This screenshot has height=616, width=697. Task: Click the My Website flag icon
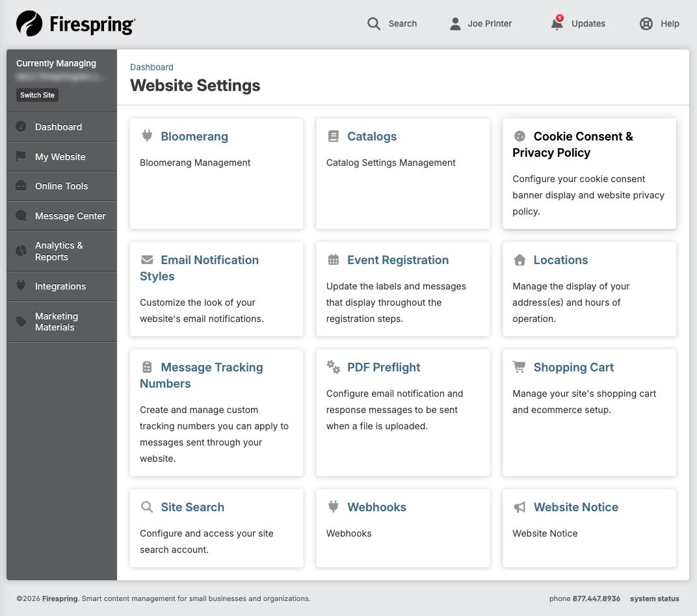[x=21, y=157]
